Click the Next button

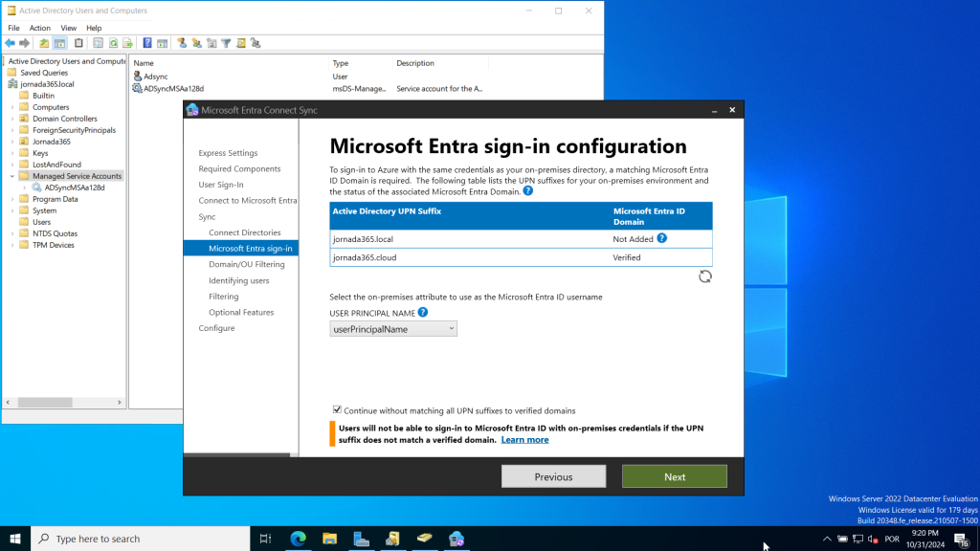675,476
